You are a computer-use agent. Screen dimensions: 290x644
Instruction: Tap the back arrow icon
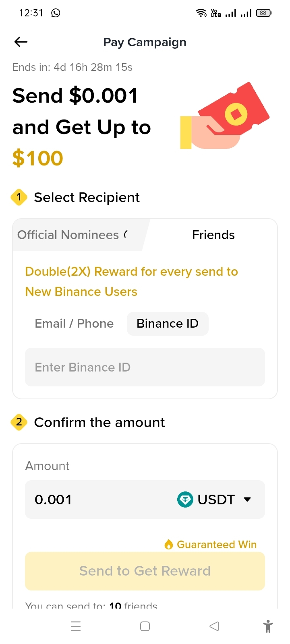coord(21,42)
